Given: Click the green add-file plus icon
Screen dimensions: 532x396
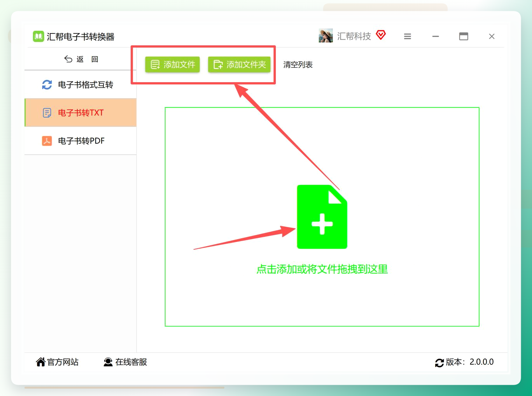Looking at the screenshot, I should pos(322,217).
